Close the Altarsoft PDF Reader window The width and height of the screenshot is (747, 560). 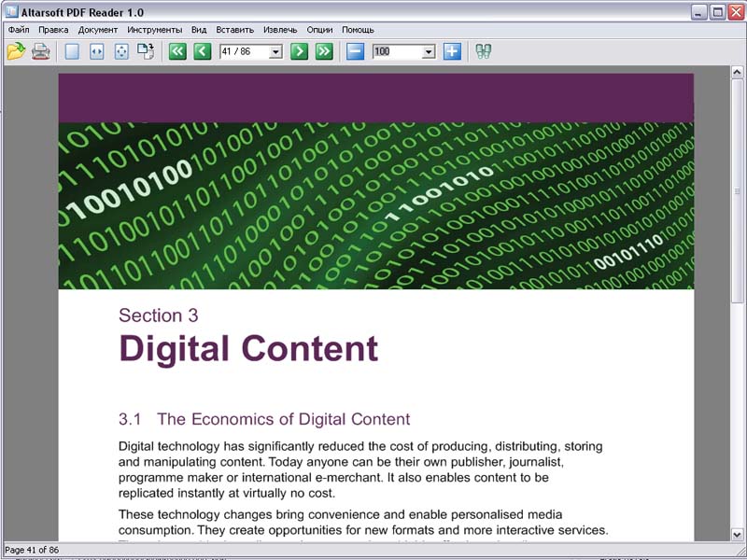point(736,12)
